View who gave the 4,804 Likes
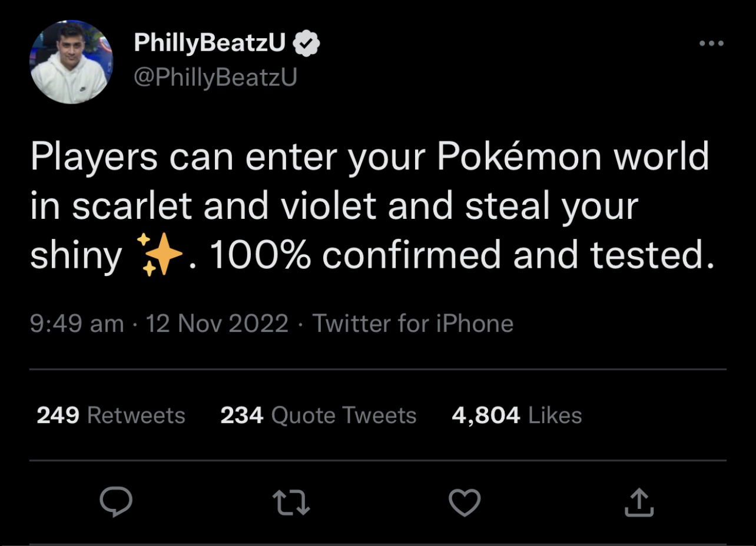This screenshot has width=756, height=546. coord(516,415)
